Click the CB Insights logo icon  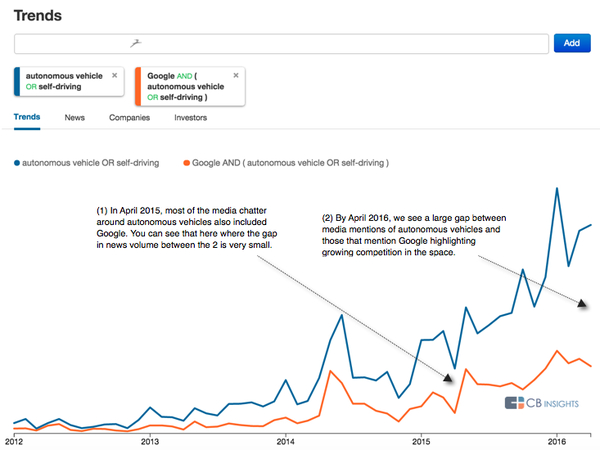coord(514,403)
